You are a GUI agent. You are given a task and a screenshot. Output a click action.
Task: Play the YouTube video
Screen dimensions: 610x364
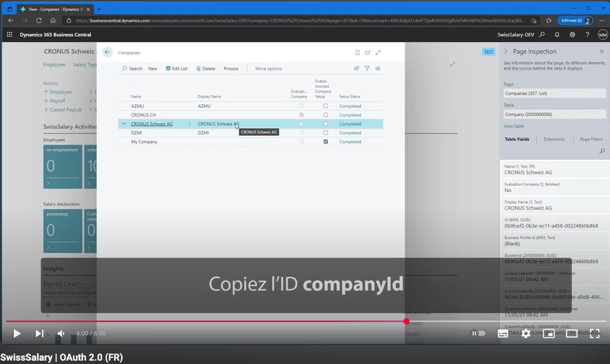click(17, 333)
